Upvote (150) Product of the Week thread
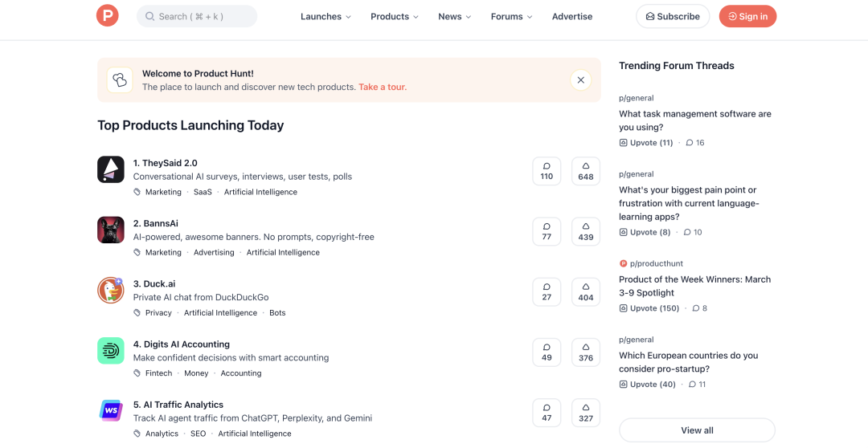868x448 pixels. [649, 308]
